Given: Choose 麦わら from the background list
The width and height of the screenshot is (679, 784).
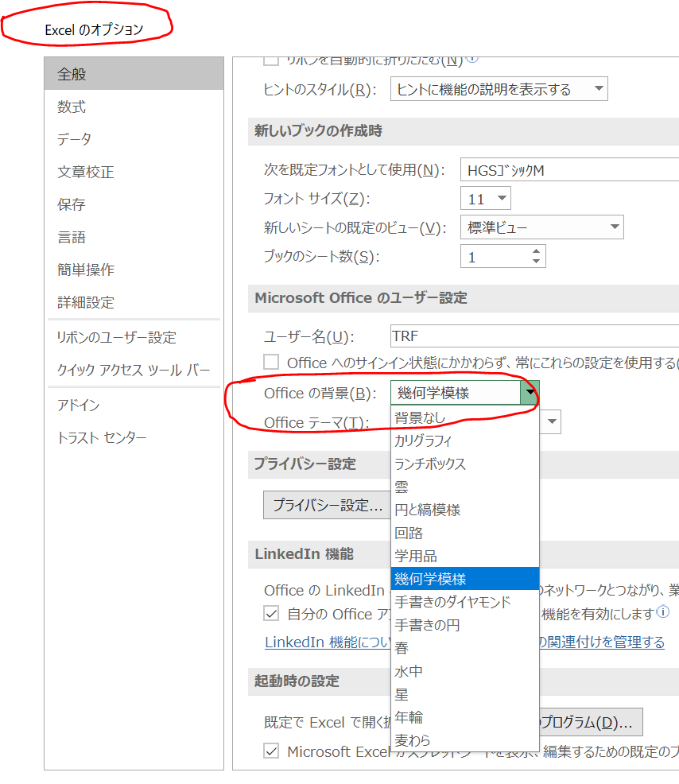Looking at the screenshot, I should click(465, 740).
